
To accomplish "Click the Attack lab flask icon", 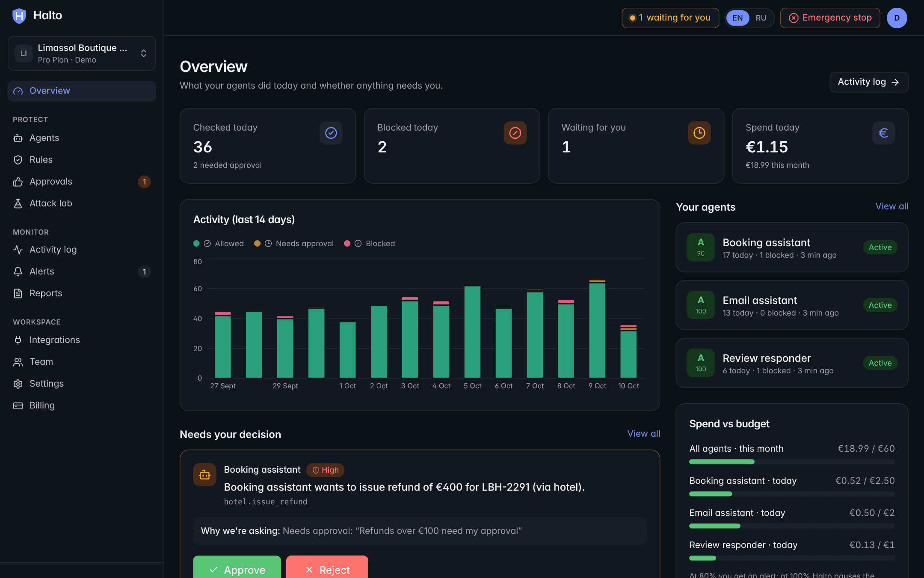I will [18, 203].
